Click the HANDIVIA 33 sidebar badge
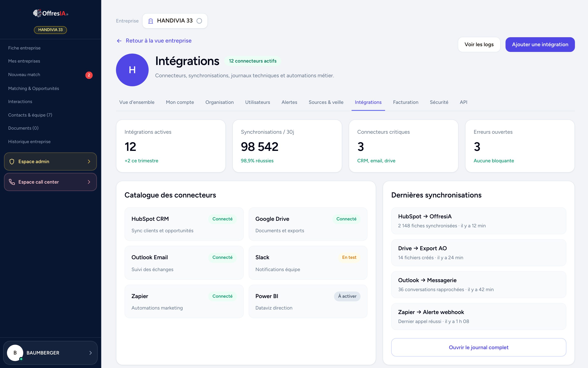Viewport: 588px width, 368px height. (51, 30)
